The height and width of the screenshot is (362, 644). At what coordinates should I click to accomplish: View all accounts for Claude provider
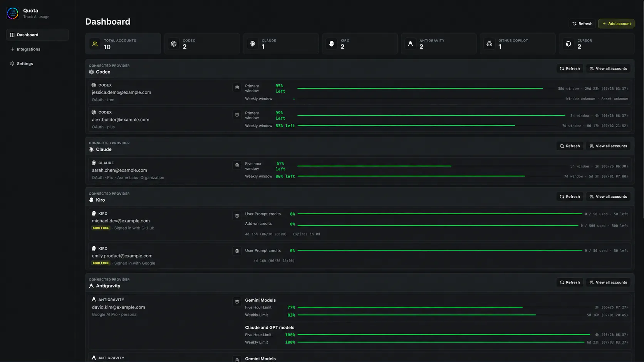608,146
